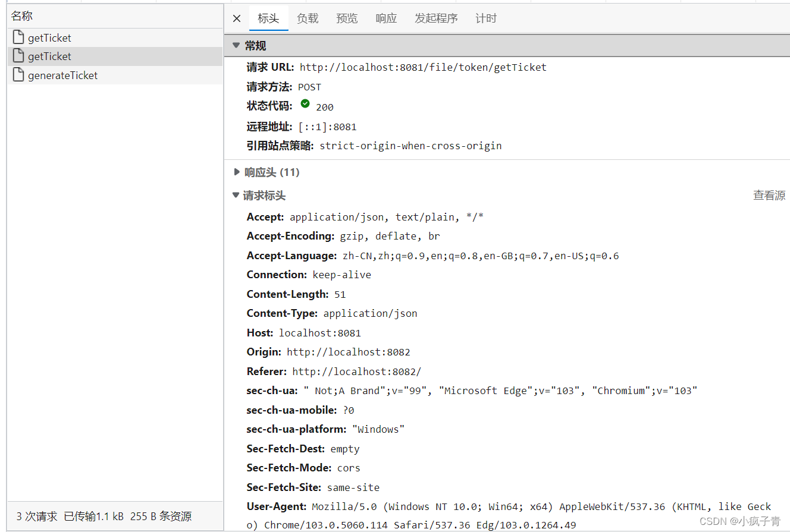The image size is (790, 532).
Task: Click the remote address [::1]:8081
Action: coord(327,127)
